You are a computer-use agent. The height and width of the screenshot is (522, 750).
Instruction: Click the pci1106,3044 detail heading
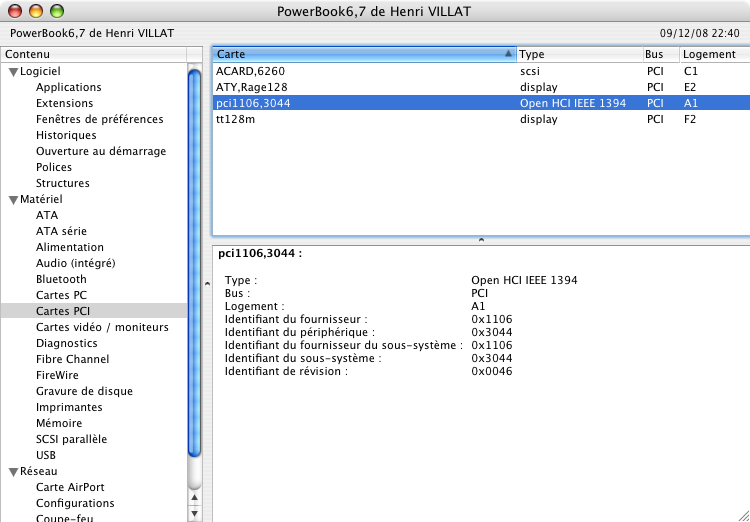click(x=260, y=254)
